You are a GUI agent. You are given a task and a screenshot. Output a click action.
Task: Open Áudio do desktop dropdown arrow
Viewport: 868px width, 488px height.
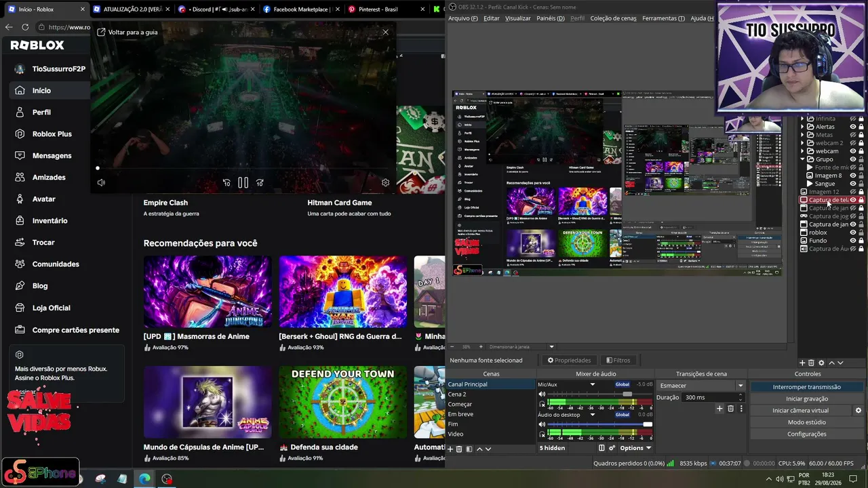pyautogui.click(x=592, y=414)
